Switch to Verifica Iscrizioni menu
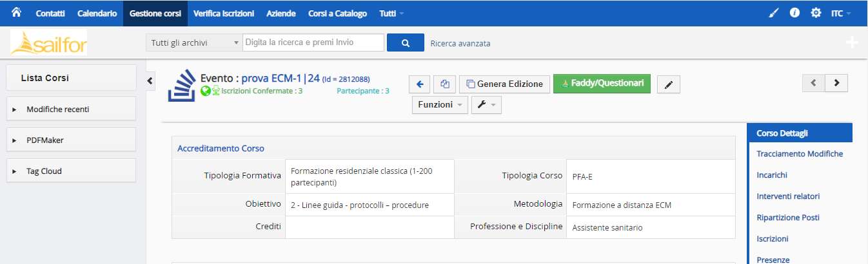The width and height of the screenshot is (868, 264). coord(224,13)
